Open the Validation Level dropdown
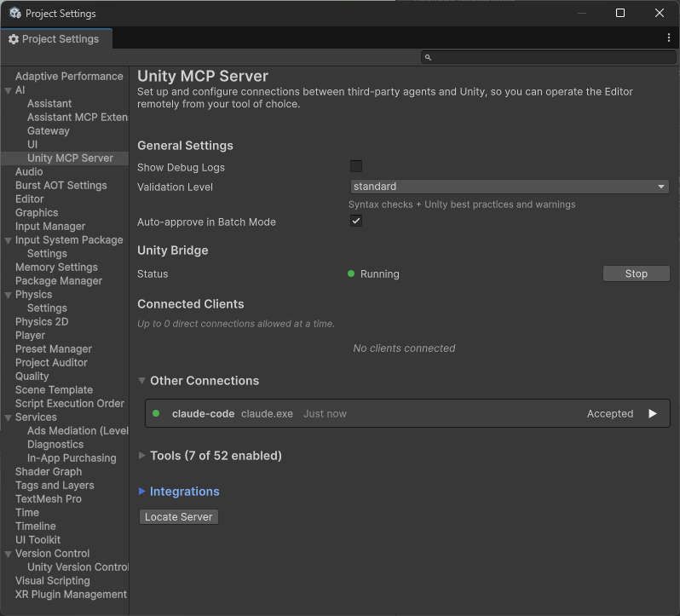680x616 pixels. (x=509, y=187)
